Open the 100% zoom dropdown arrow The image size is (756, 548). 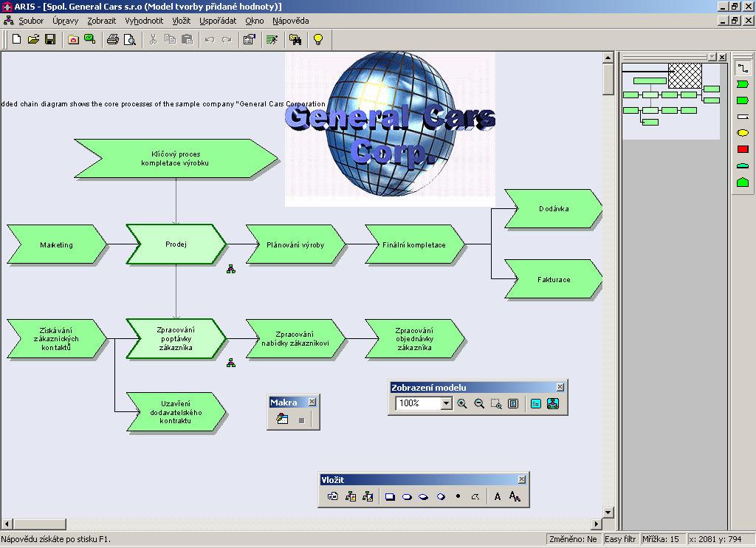click(x=447, y=403)
